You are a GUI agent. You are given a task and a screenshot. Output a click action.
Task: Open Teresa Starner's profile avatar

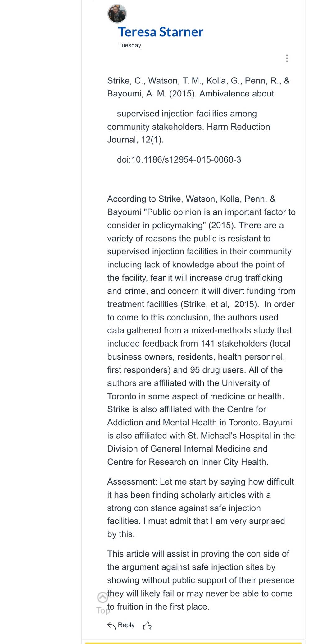pyautogui.click(x=117, y=14)
